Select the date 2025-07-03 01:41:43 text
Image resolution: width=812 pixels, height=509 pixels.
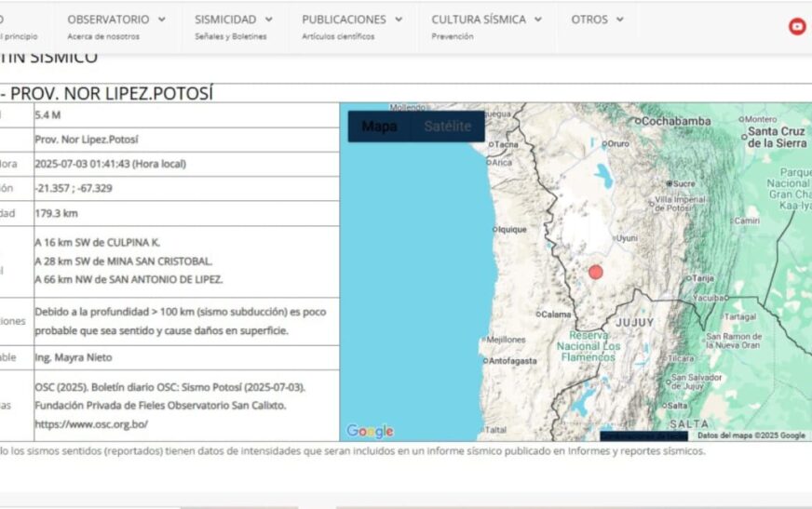tap(110, 164)
